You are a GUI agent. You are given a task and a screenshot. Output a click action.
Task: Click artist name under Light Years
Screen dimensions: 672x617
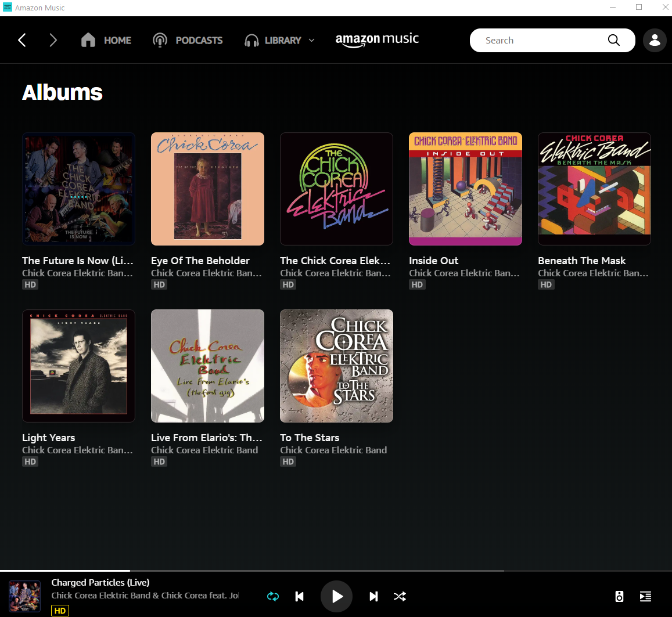click(78, 450)
